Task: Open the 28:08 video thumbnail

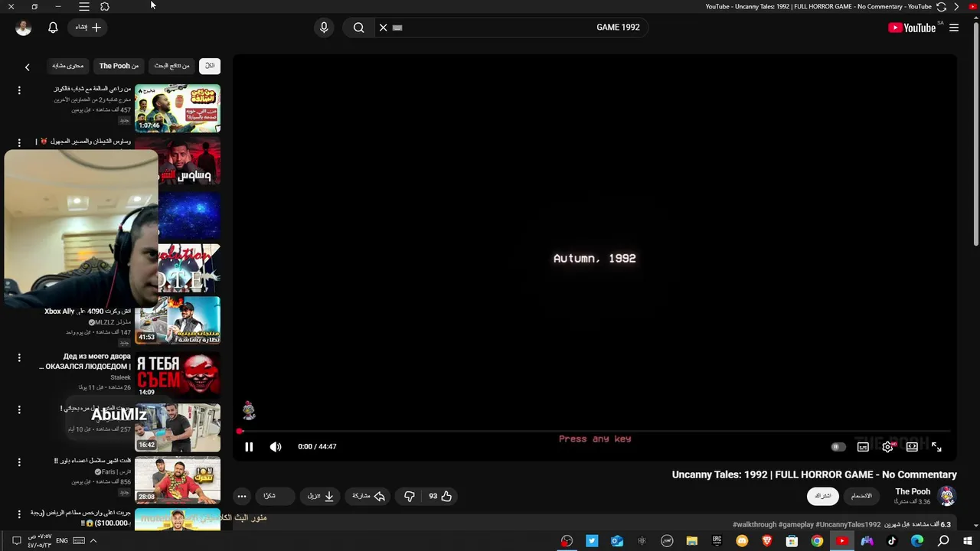Action: 178,480
